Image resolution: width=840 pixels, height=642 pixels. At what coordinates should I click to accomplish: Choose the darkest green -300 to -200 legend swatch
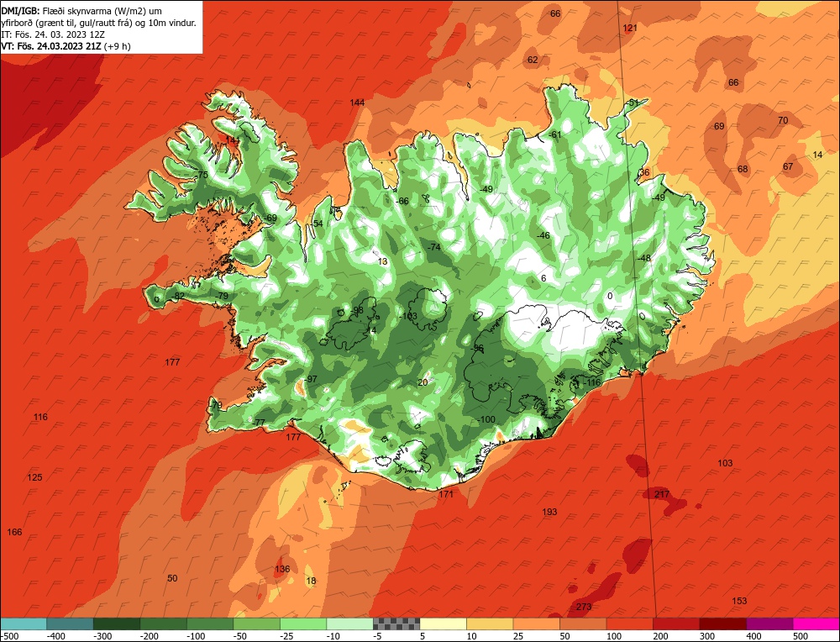coord(117,624)
